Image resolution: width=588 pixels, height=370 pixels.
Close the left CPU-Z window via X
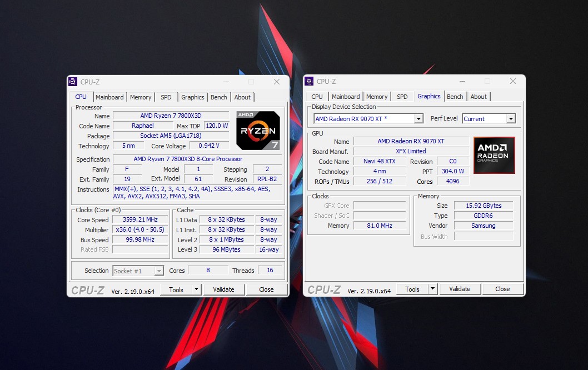tap(277, 82)
